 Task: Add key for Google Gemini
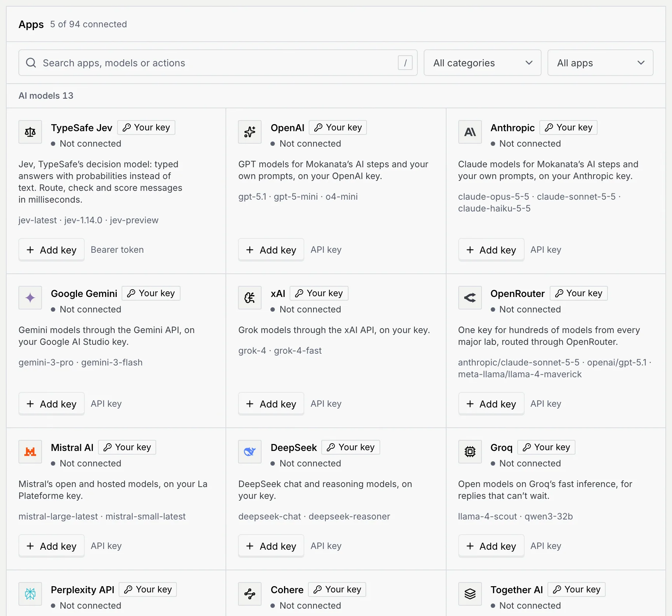pyautogui.click(x=52, y=404)
